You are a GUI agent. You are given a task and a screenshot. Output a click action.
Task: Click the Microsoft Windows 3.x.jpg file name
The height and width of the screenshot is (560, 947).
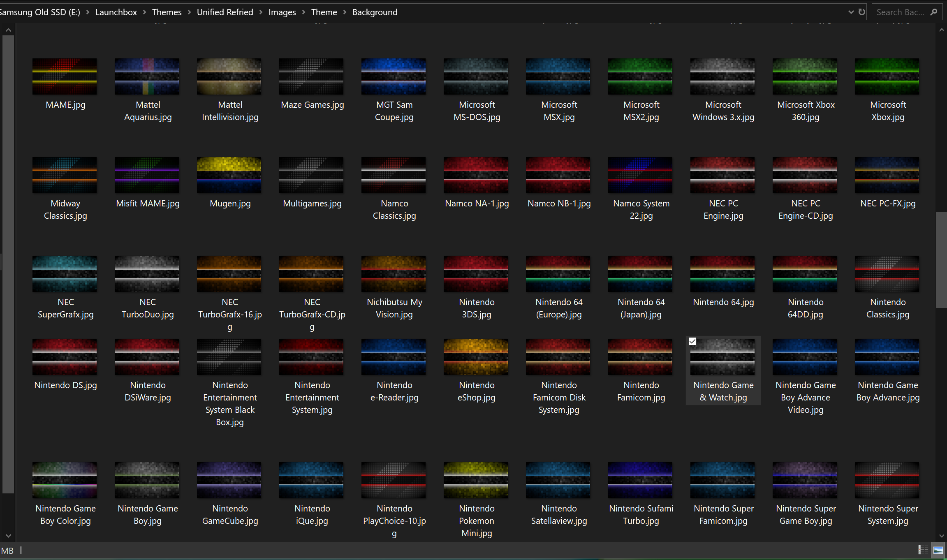point(723,111)
